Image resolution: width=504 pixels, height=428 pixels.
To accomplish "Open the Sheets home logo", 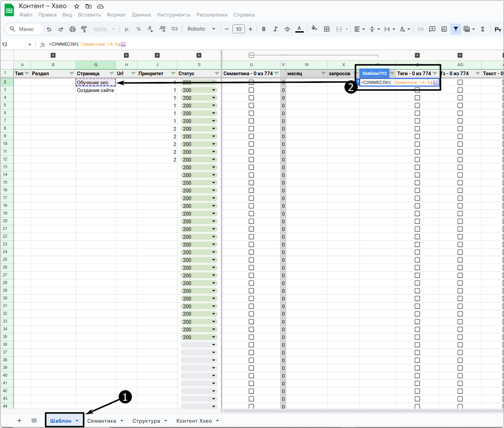I will (x=9, y=10).
